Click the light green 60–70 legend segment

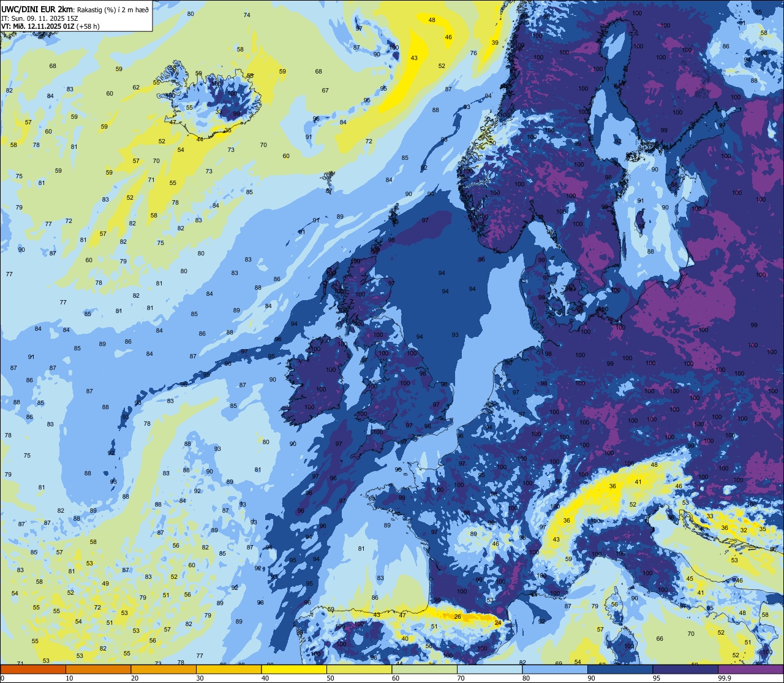[424, 669]
